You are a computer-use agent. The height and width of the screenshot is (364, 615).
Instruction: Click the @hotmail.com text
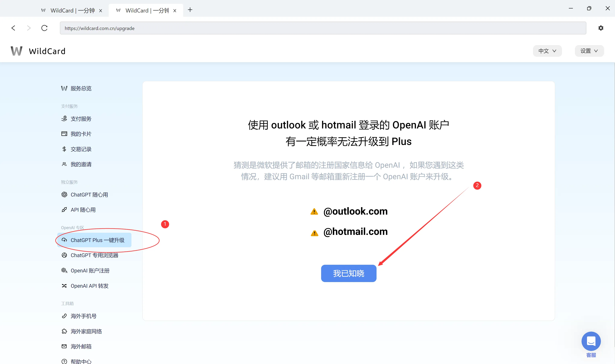tap(355, 232)
